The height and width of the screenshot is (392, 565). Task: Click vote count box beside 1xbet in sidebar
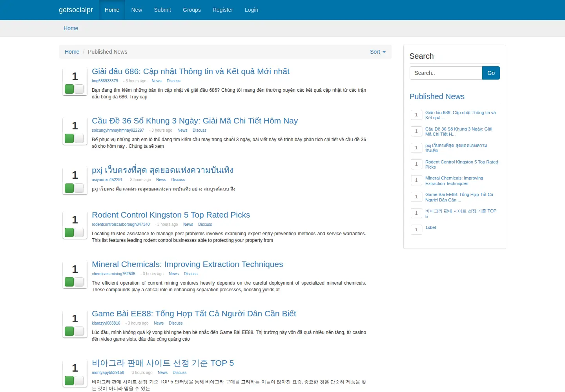[416, 230]
